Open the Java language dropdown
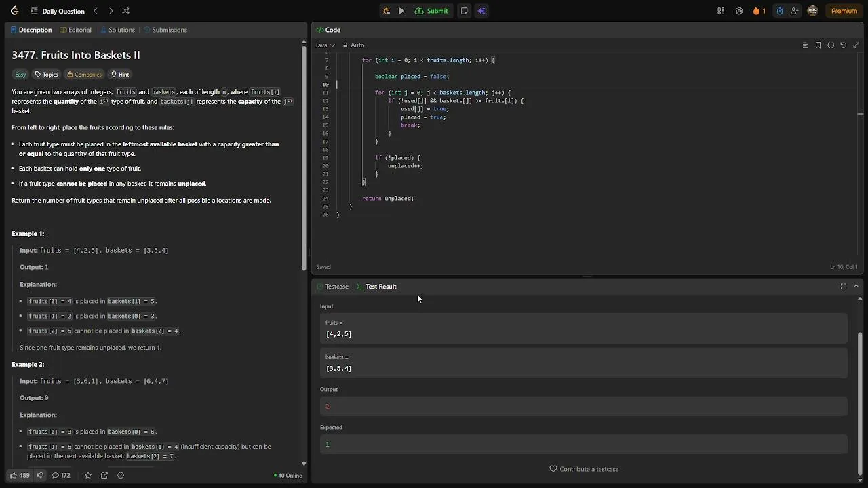 [325, 45]
